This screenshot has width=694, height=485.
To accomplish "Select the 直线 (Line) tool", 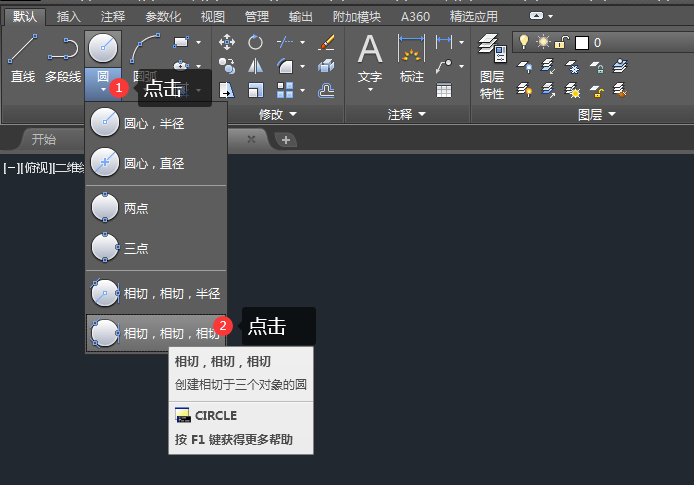I will coord(23,58).
